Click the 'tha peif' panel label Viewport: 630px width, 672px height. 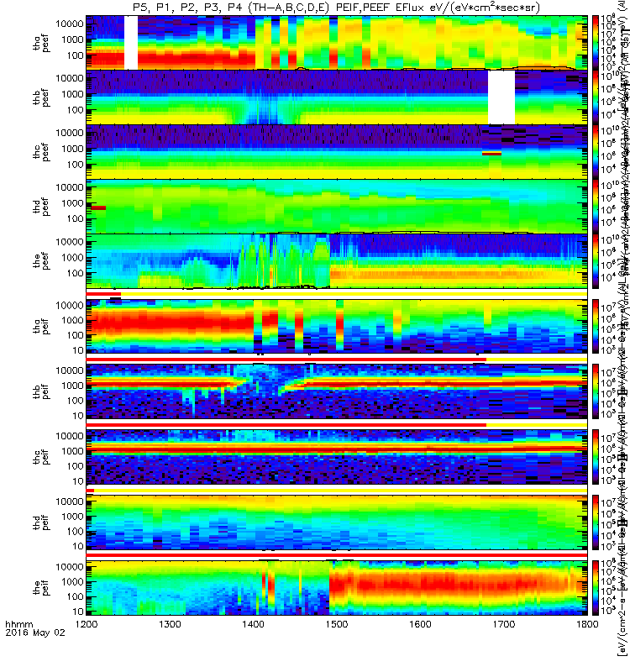[x=41, y=327]
